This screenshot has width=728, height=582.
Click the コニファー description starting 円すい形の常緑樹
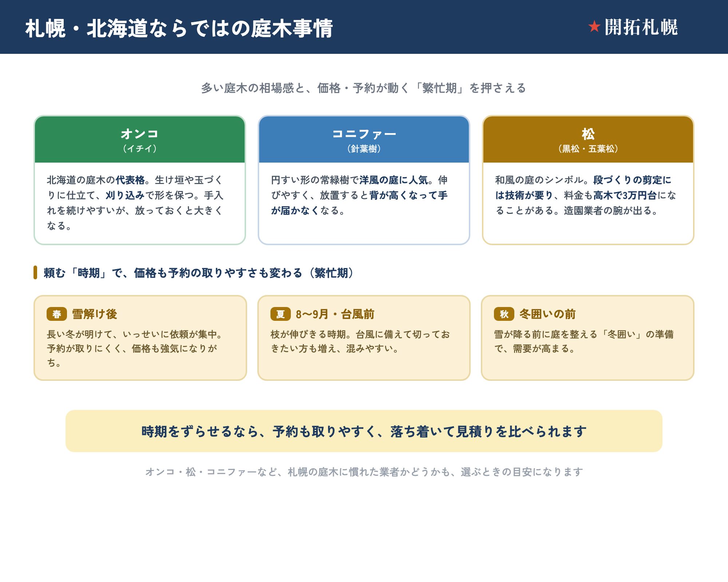(x=359, y=195)
